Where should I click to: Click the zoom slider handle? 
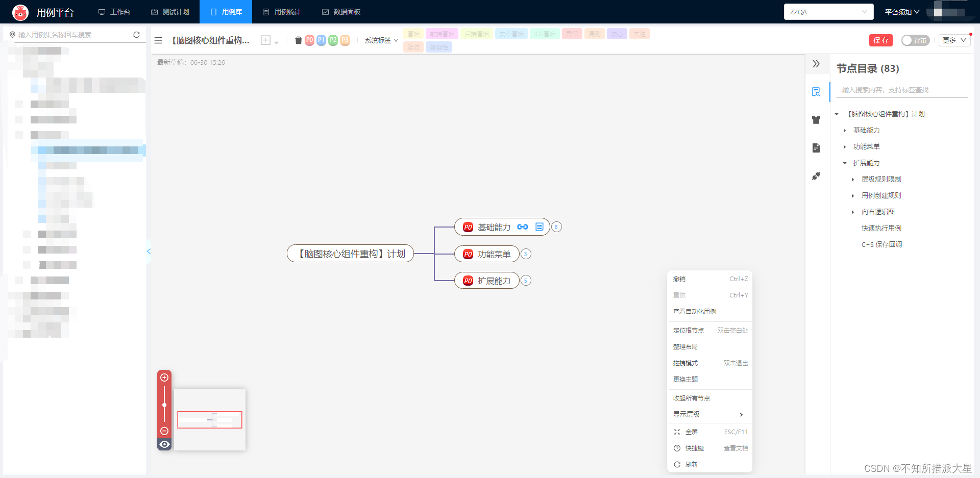[x=164, y=405]
